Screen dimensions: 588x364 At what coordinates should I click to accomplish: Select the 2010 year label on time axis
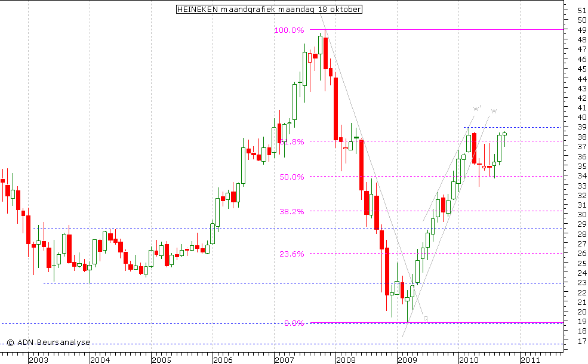coord(469,360)
